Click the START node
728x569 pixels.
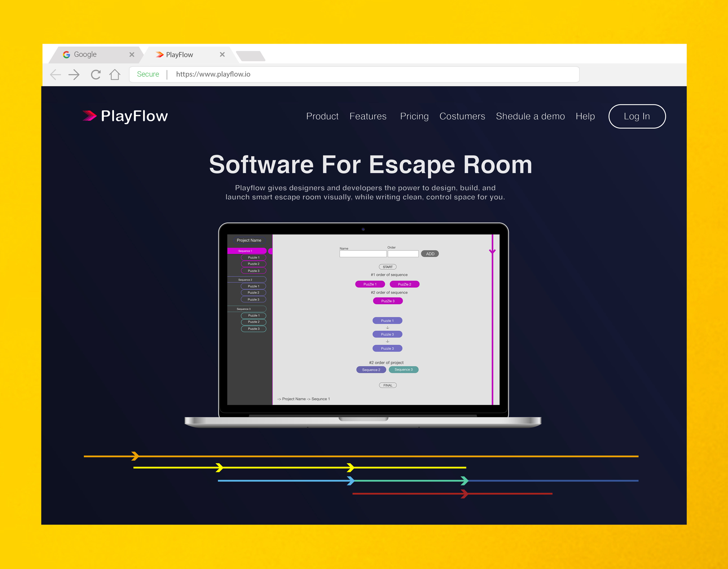[388, 267]
